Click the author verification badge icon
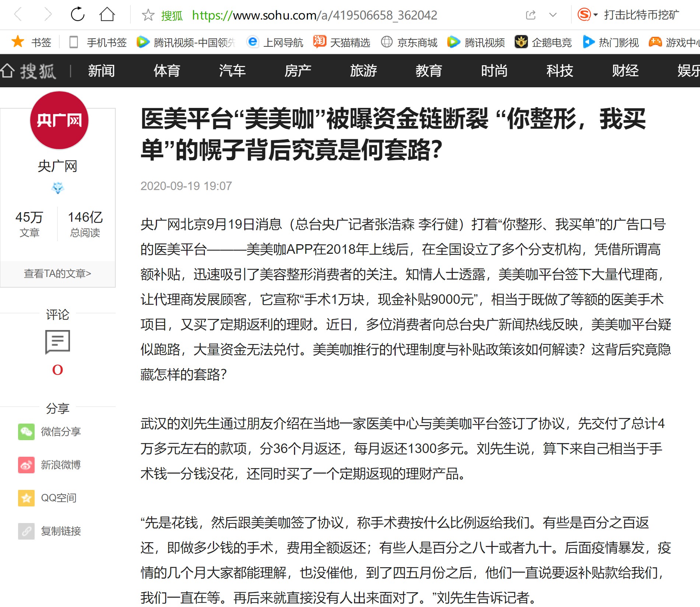The image size is (700, 607). (x=57, y=188)
